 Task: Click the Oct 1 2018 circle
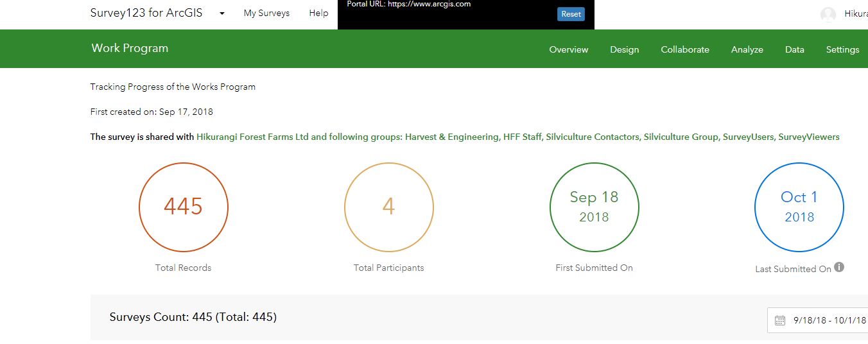point(799,207)
